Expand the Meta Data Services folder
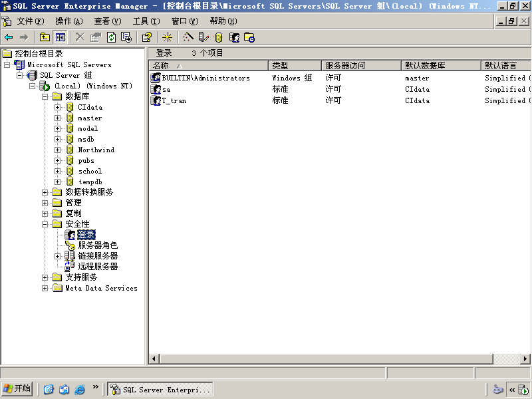This screenshot has width=532, height=399. point(45,289)
